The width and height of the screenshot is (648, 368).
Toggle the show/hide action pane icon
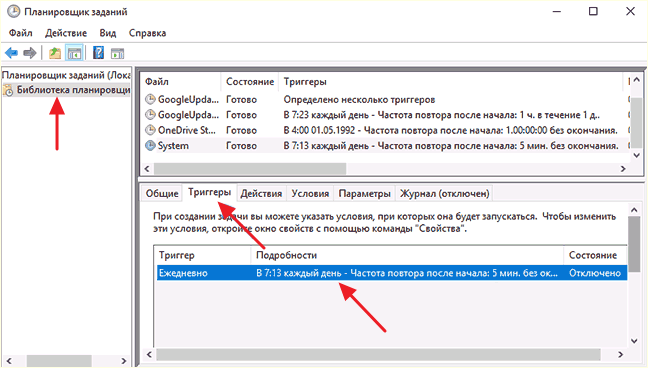click(117, 53)
